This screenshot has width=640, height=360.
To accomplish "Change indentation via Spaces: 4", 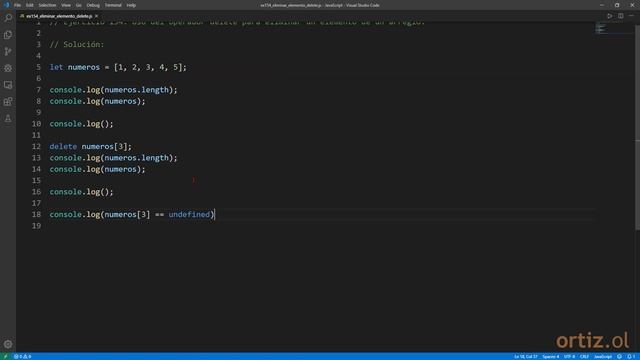I will 551,357.
